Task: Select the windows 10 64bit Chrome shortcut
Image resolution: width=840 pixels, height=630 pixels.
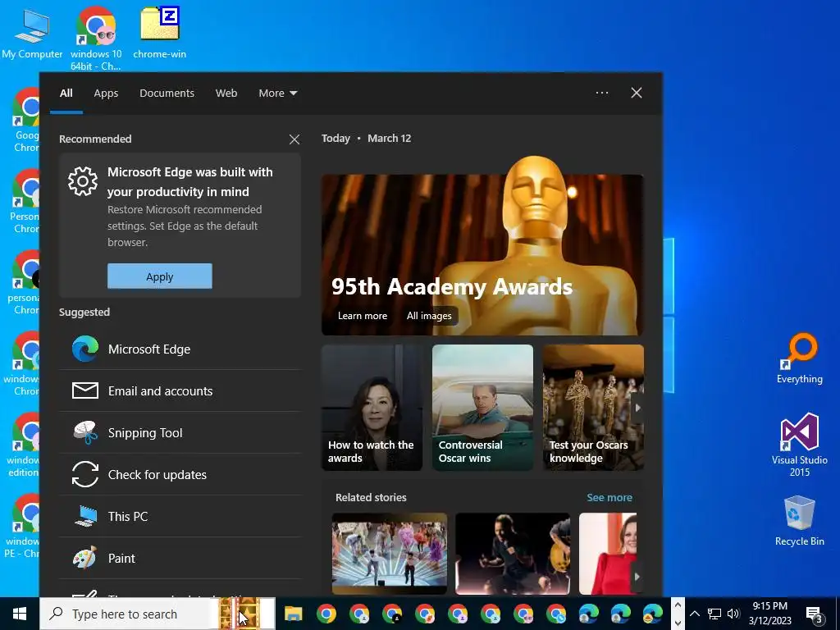Action: point(96,39)
